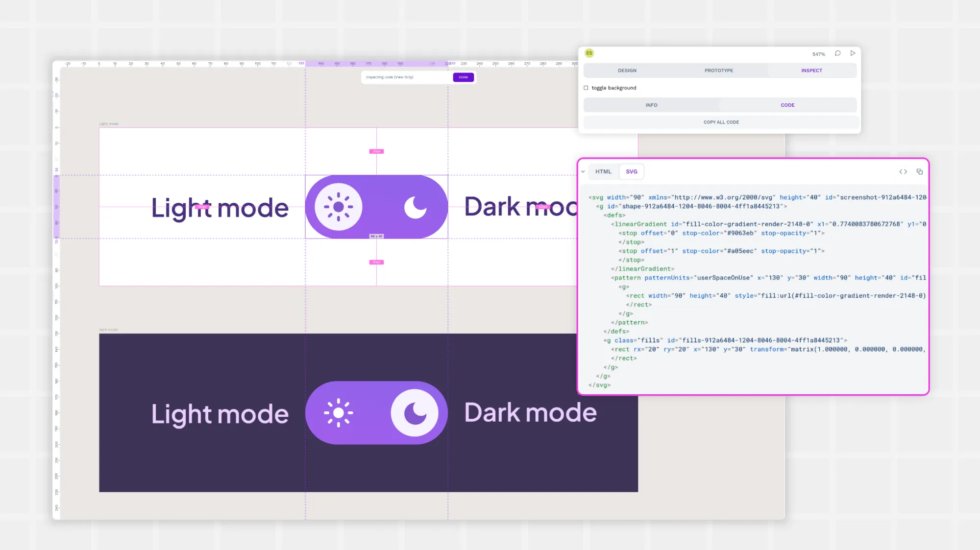Click the Done button in inspecting bar
The image size is (980, 550).
(x=463, y=77)
